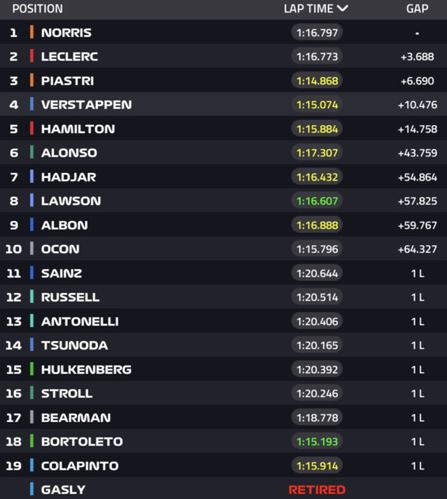Click Gasly's RETIRED status label
Screen dimensions: 447x499
click(317, 490)
